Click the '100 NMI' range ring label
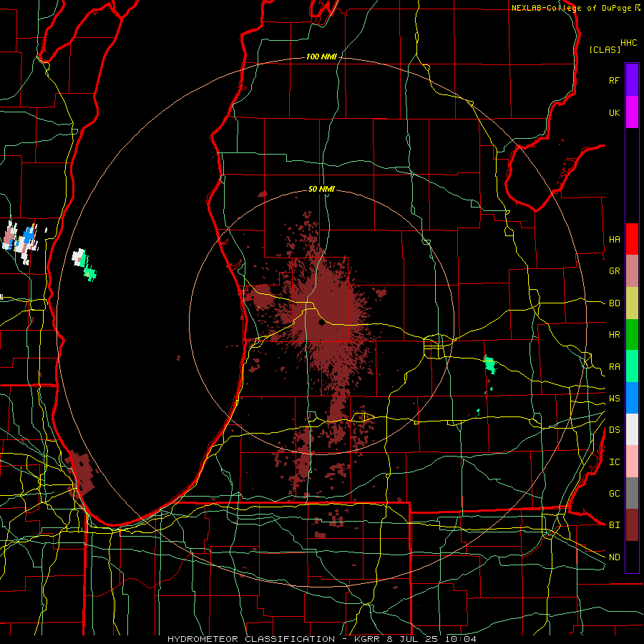 click(321, 57)
